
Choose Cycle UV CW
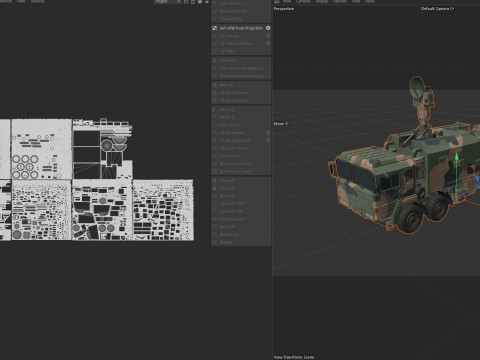241,211
